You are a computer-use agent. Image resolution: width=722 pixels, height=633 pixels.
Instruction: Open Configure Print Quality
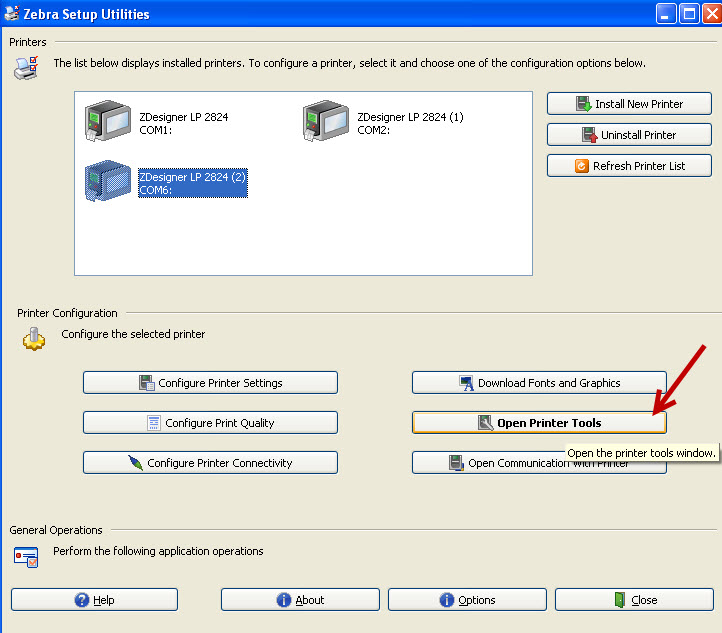point(210,423)
